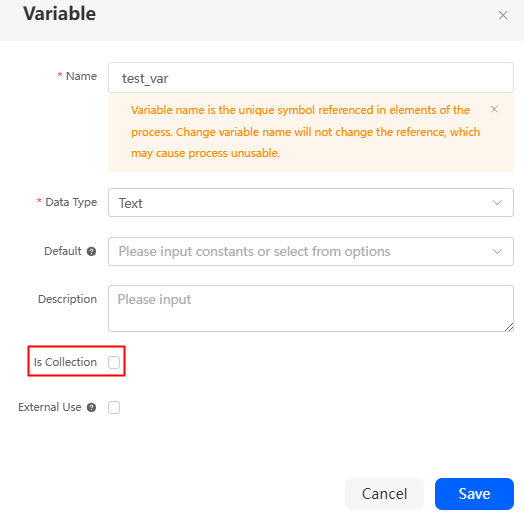Click the Variable dialog title

[x=59, y=14]
